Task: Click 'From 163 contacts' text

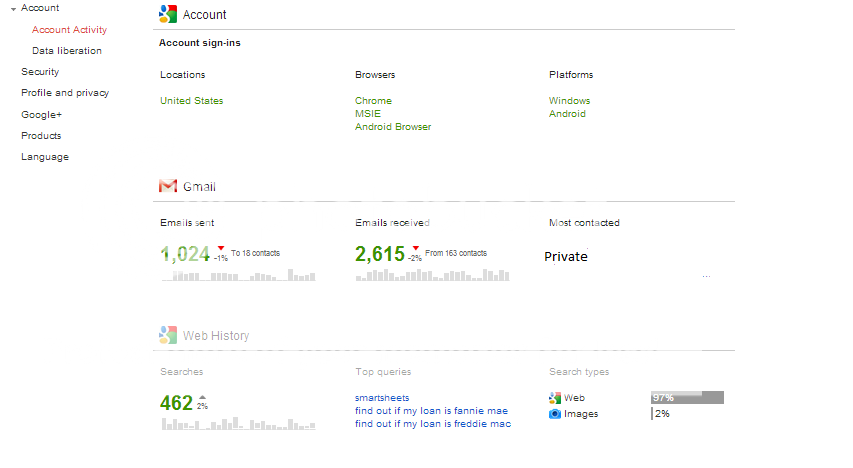Action: [x=456, y=253]
